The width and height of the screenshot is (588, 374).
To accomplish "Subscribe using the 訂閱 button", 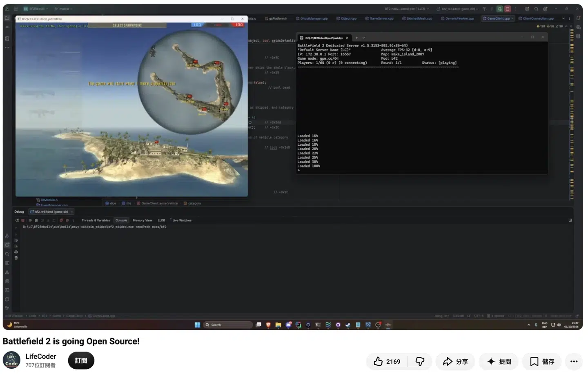I will click(81, 361).
